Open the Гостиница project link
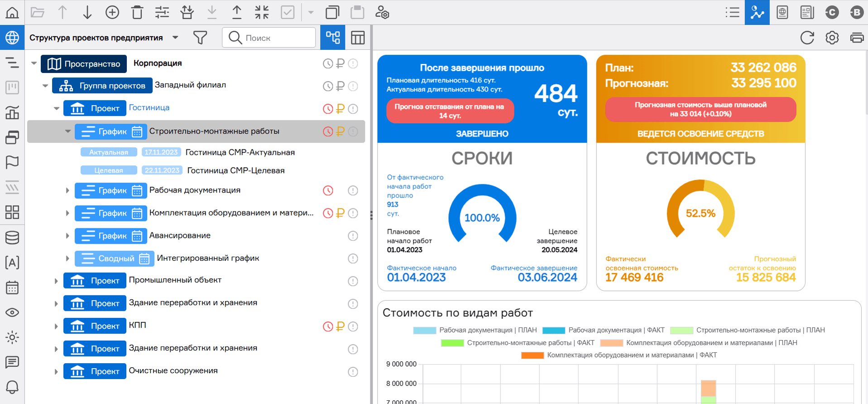868x404 pixels. point(149,108)
